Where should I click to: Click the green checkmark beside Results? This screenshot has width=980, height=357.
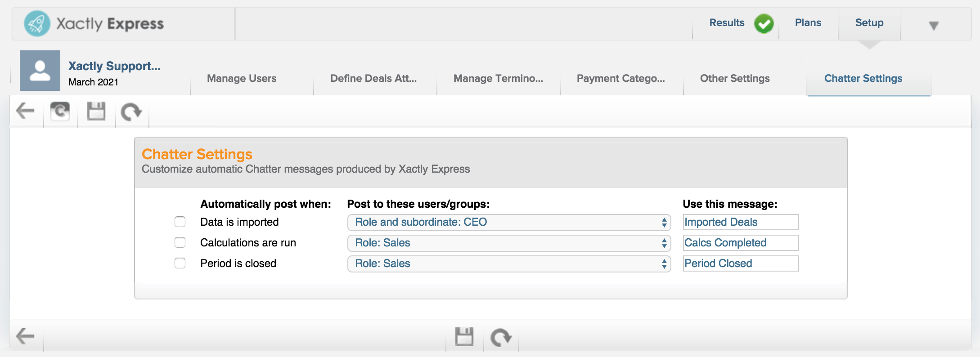764,23
